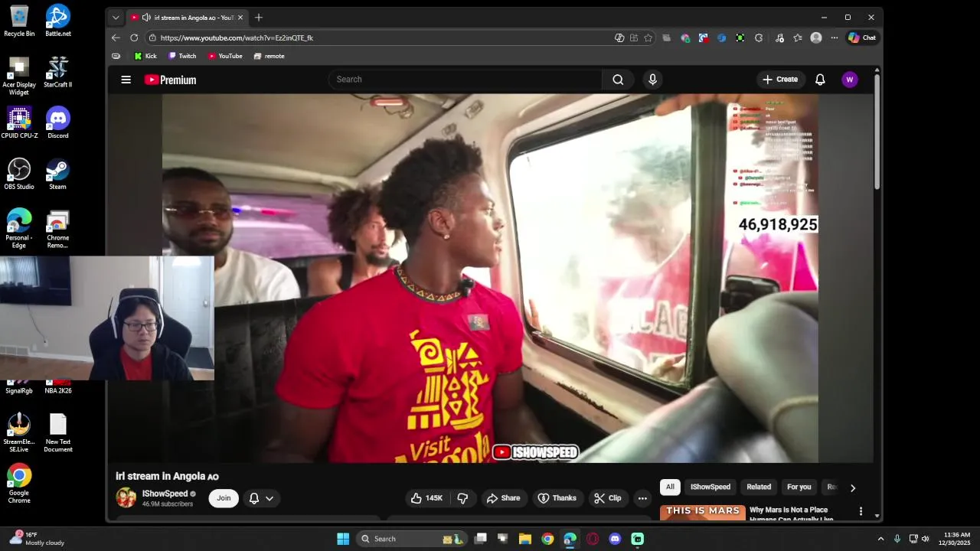Open Twitch bookmark in favorites bar
The height and width of the screenshot is (551, 980).
coord(182,56)
